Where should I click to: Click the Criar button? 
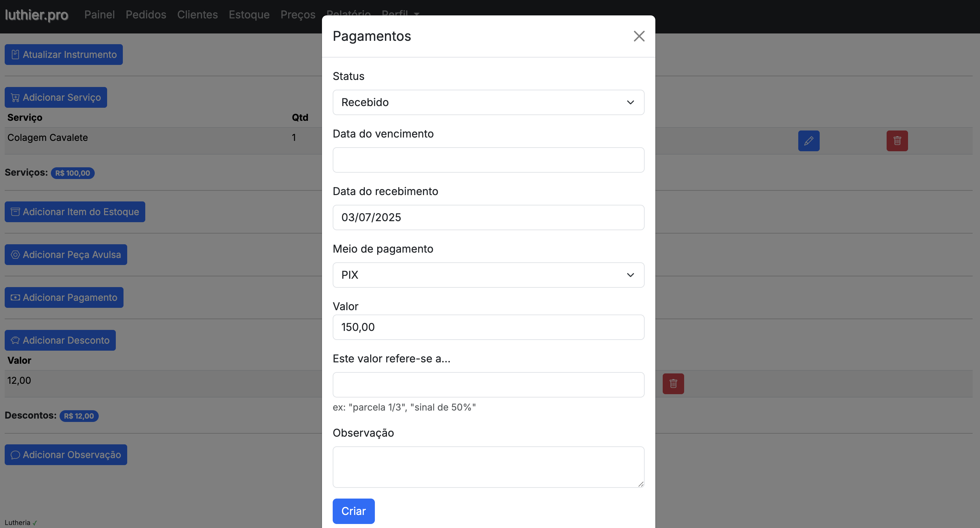pos(353,511)
